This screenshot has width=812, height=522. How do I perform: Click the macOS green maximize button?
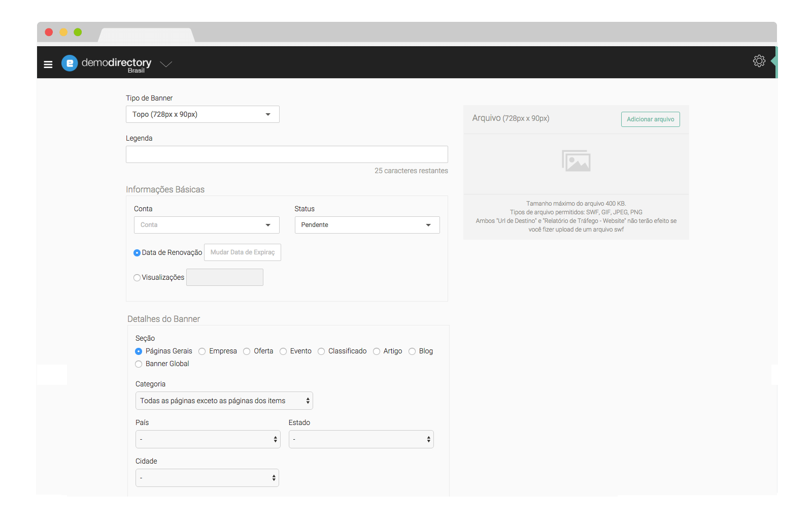coord(78,32)
